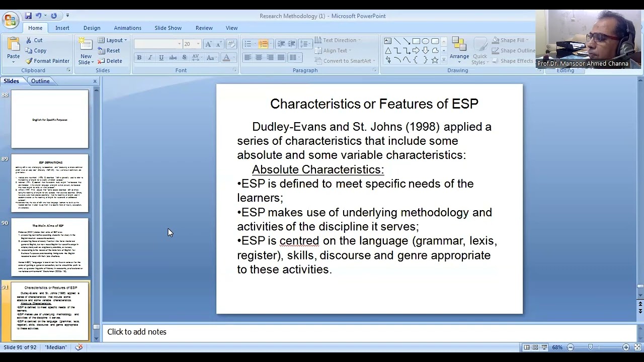Open Font Color picker
The image size is (644, 362).
[228, 58]
